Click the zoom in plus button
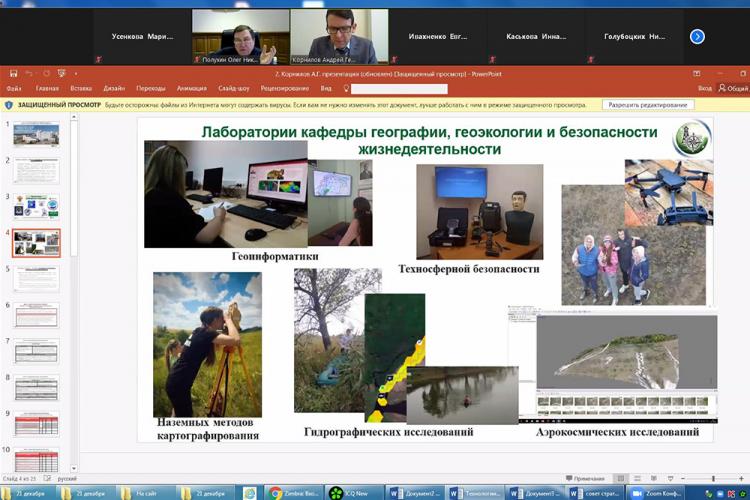This screenshot has height=500, width=750. click(741, 478)
